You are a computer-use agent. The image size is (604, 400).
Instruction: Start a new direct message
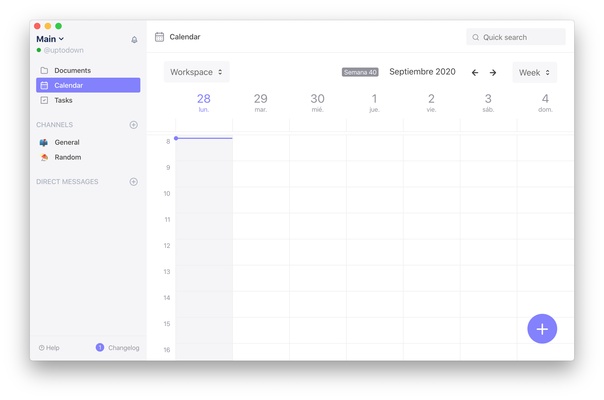tap(134, 182)
